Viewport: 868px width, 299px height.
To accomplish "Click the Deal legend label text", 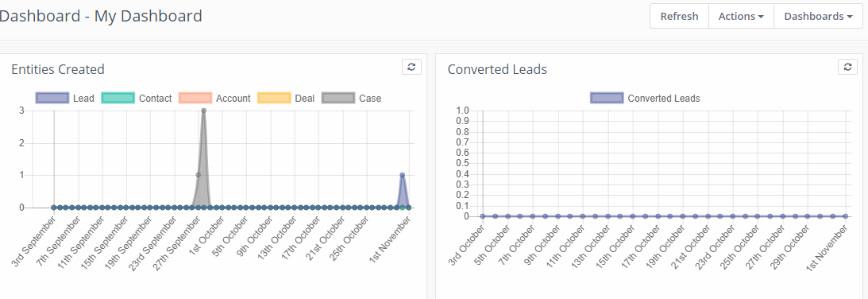I will pyautogui.click(x=304, y=98).
